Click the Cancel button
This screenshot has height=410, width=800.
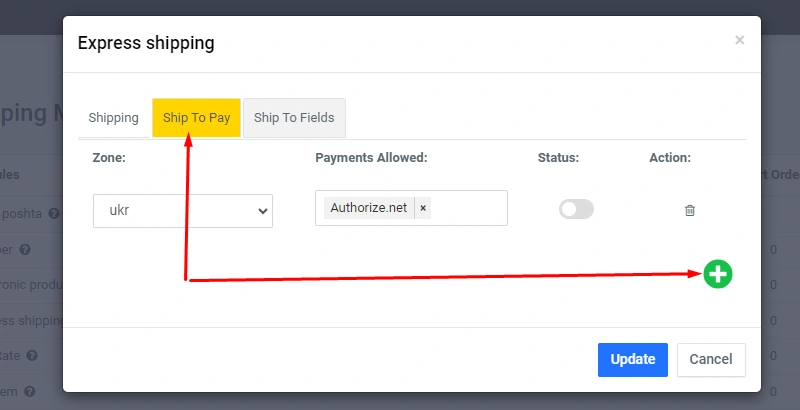pyautogui.click(x=711, y=359)
